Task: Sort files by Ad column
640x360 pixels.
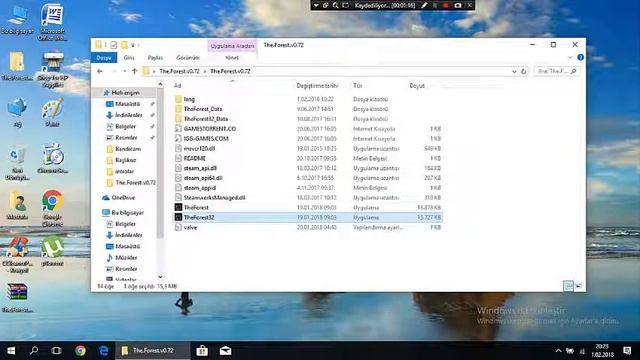Action: click(x=178, y=86)
